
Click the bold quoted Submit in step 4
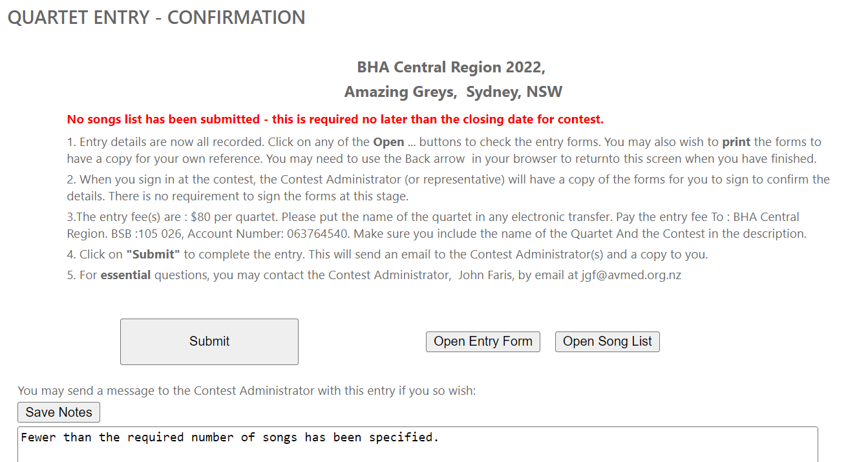click(x=153, y=255)
